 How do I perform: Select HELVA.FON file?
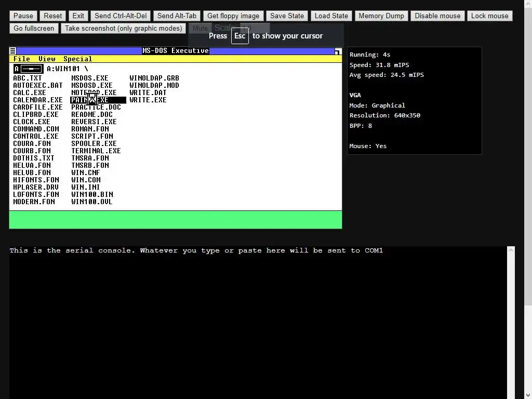pos(32,166)
